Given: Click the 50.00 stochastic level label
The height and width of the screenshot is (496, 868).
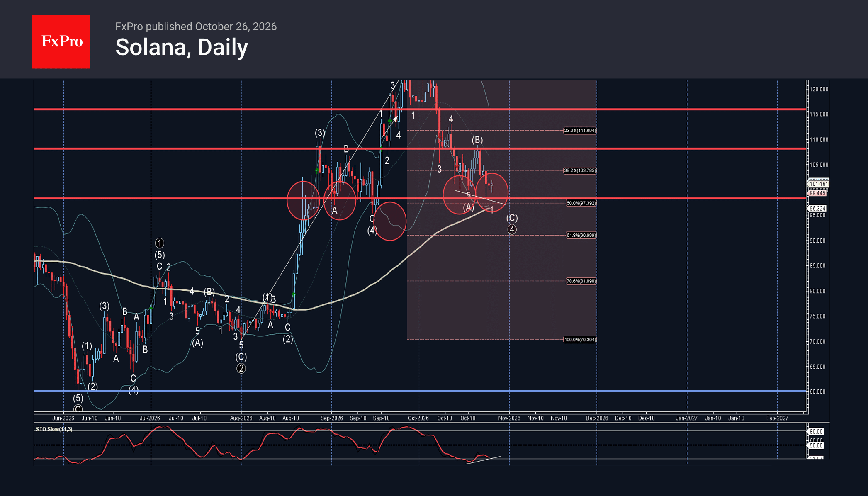Looking at the screenshot, I should tap(816, 446).
